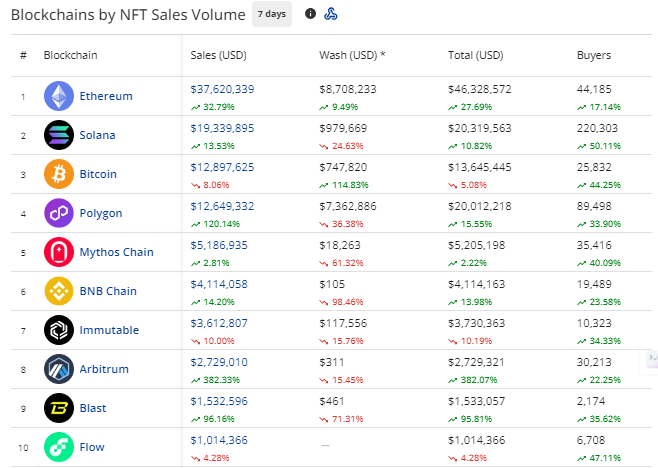Open the 7 days period selector
The image size is (658, 468).
pyautogui.click(x=272, y=14)
